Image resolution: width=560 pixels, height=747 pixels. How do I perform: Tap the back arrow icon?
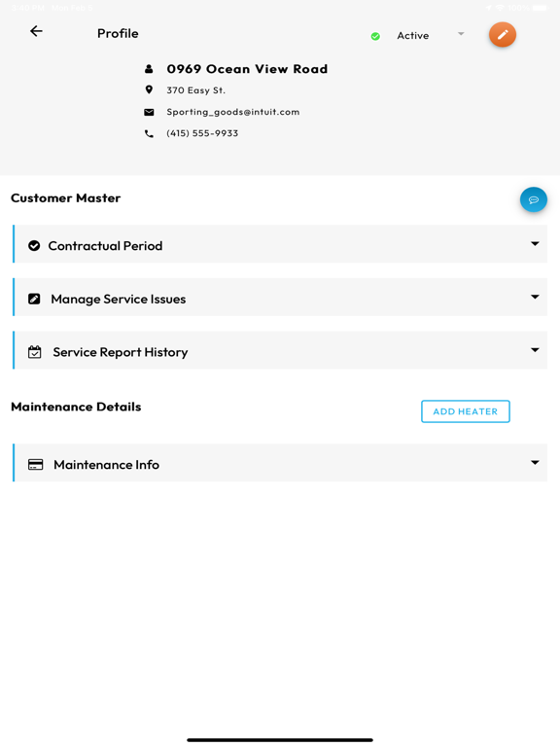point(36,31)
